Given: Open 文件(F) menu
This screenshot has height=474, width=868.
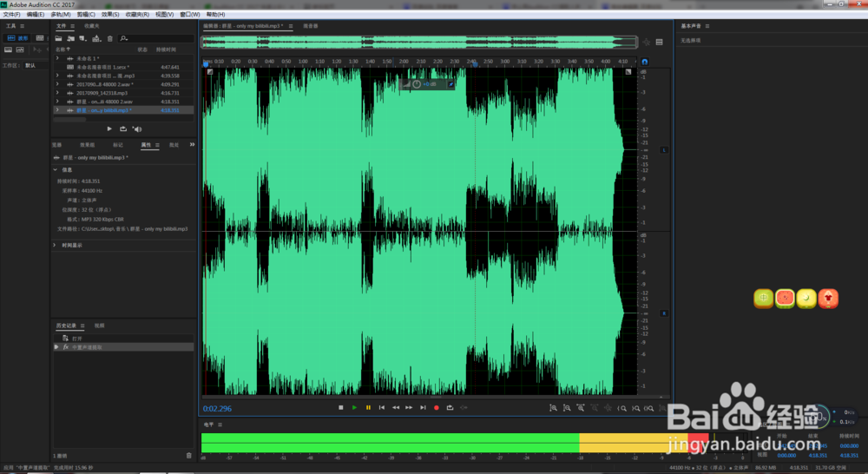Looking at the screenshot, I should pyautogui.click(x=11, y=15).
